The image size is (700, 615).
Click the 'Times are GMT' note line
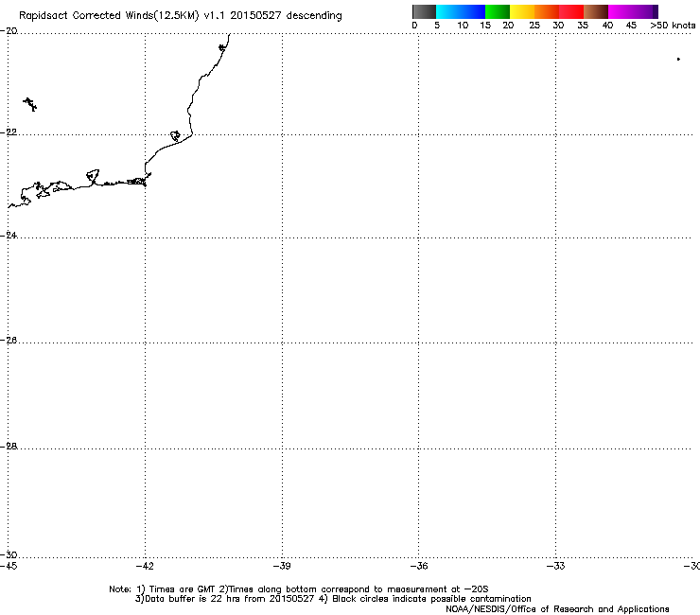pyautogui.click(x=299, y=589)
